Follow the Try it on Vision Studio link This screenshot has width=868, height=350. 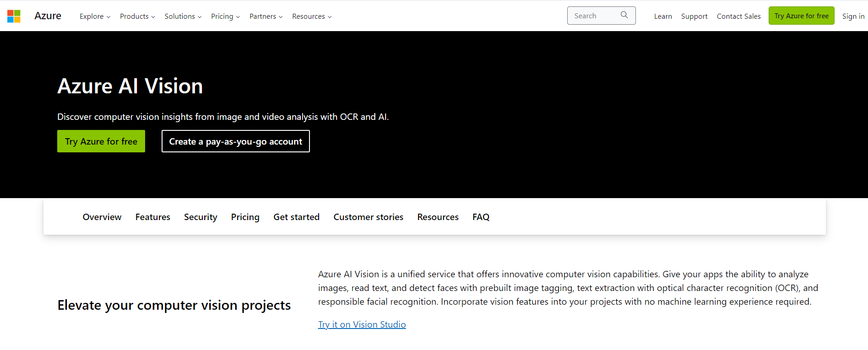click(362, 324)
